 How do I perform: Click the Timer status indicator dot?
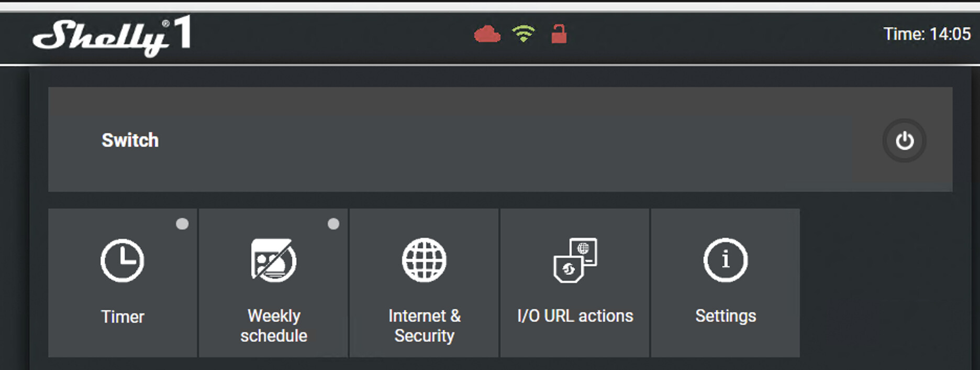[x=182, y=224]
